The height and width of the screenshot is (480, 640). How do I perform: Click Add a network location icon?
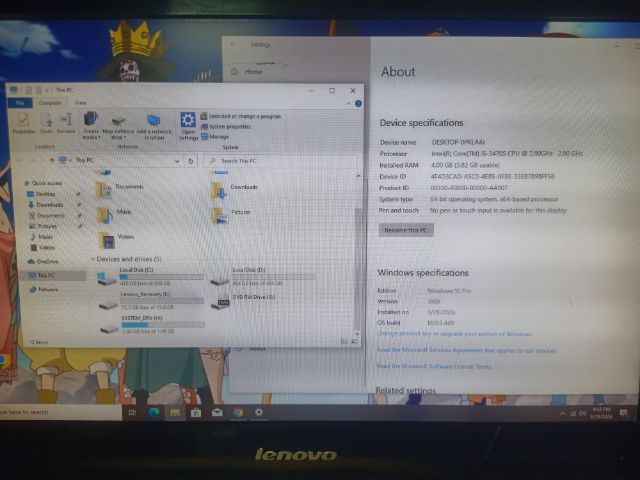pos(153,124)
